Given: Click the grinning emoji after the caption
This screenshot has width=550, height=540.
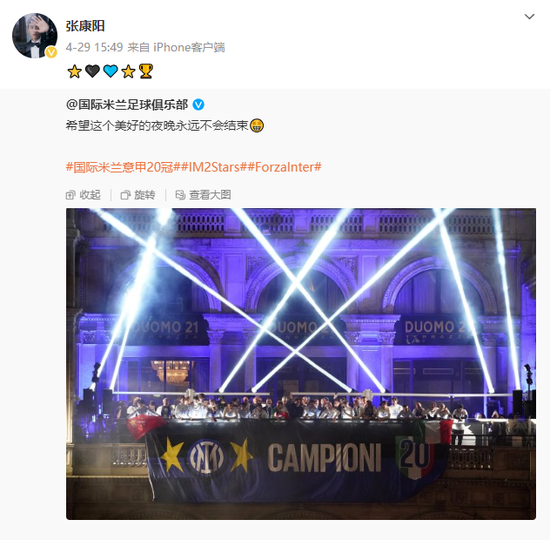Looking at the screenshot, I should pyautogui.click(x=256, y=126).
